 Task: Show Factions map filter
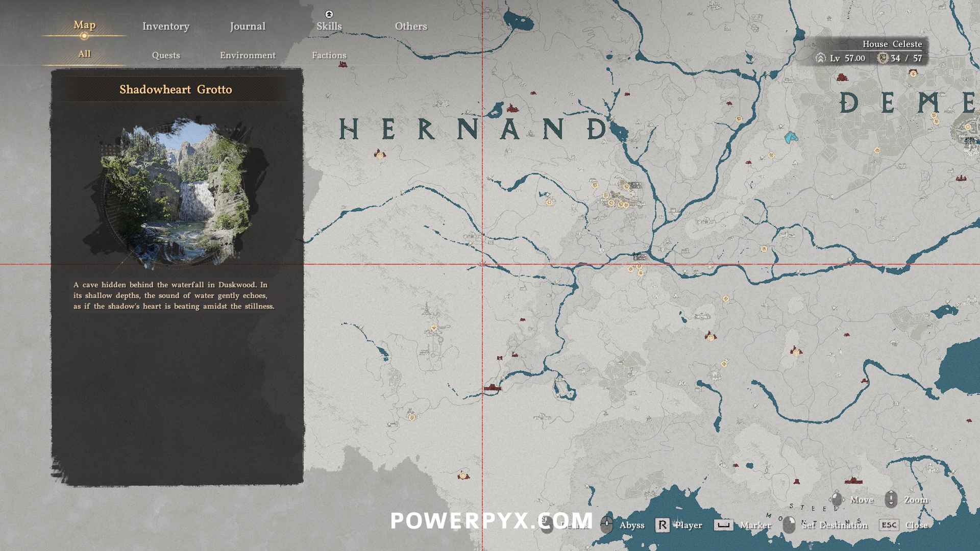pos(329,55)
